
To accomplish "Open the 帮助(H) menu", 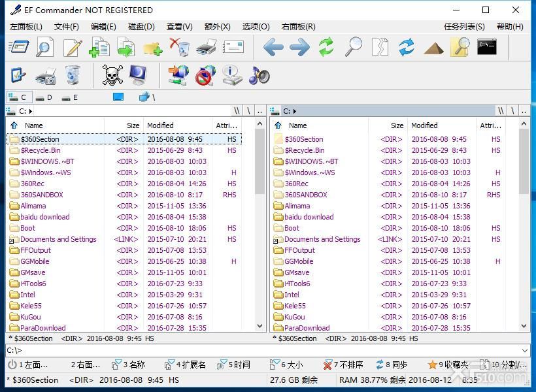I will click(510, 27).
